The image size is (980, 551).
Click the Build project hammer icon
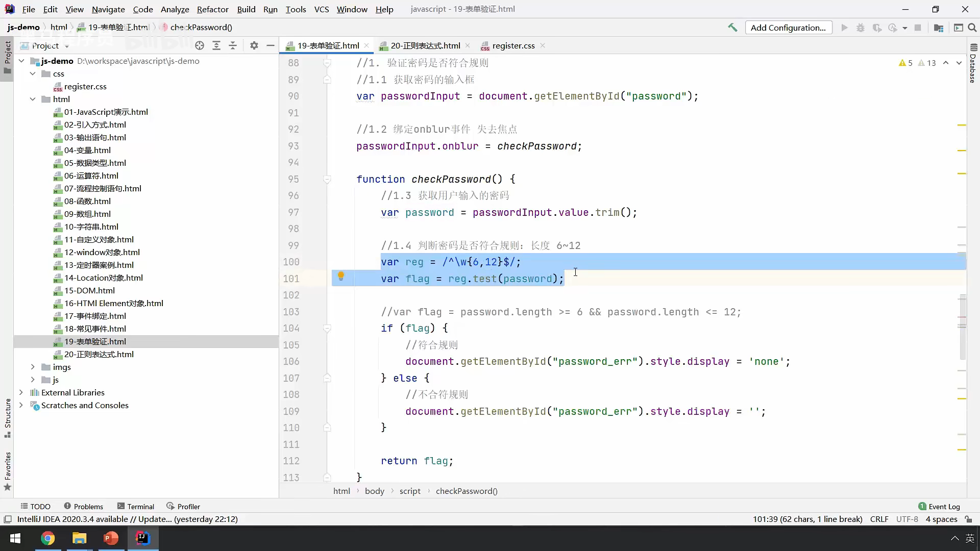tap(732, 28)
